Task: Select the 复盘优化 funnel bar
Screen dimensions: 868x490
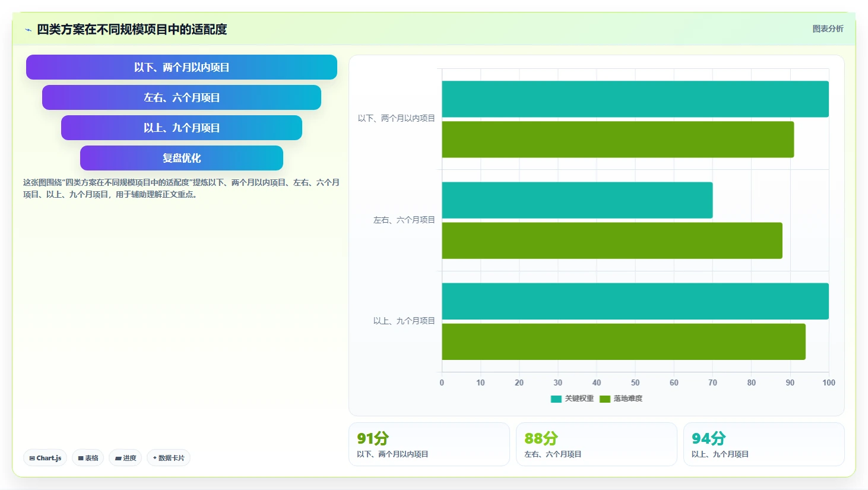Action: pos(182,158)
